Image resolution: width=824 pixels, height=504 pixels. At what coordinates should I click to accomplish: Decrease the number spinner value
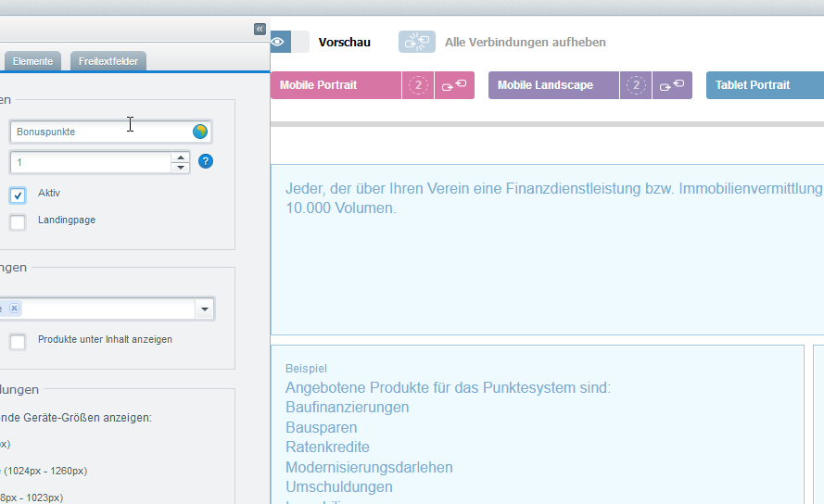tap(180, 168)
